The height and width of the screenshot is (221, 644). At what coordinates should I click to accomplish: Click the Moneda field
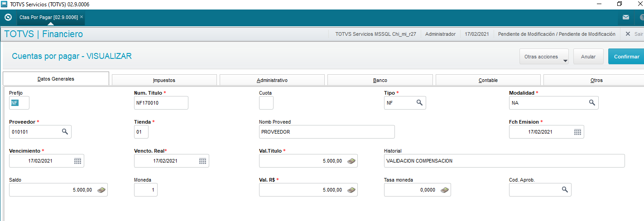click(x=146, y=190)
